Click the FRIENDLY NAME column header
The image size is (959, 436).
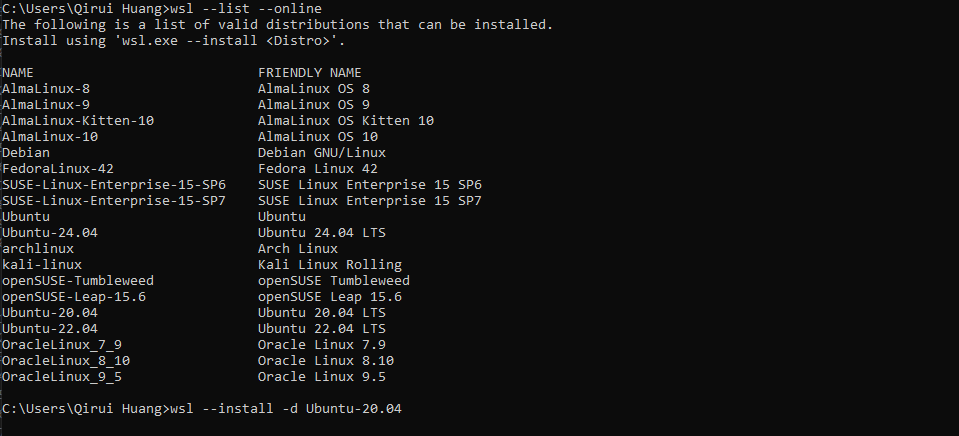point(310,73)
